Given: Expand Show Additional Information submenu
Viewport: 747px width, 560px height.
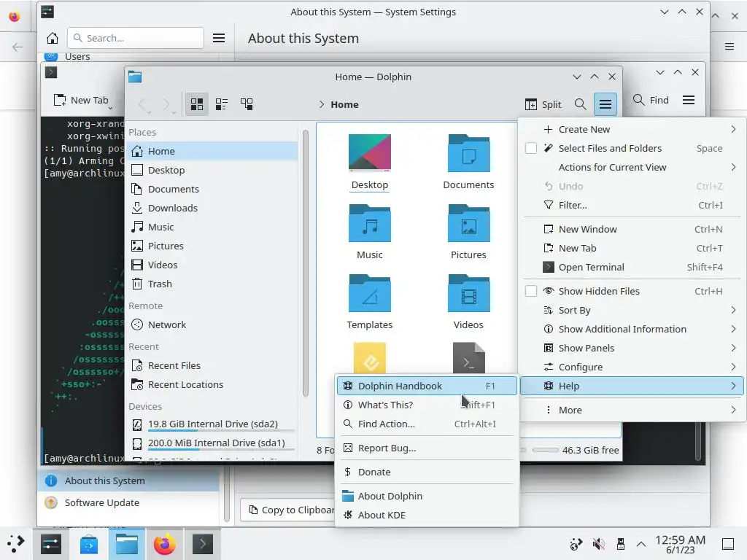Looking at the screenshot, I should coord(632,329).
